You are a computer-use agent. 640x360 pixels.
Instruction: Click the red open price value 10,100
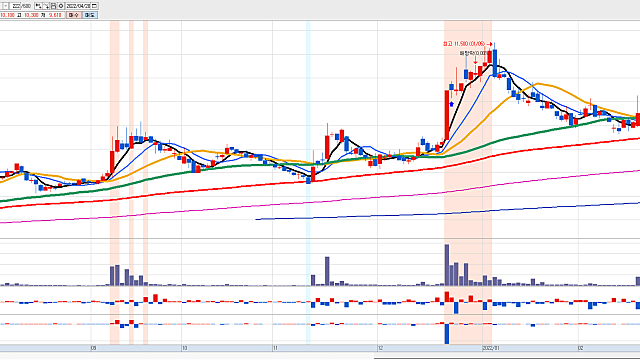[x=7, y=15]
